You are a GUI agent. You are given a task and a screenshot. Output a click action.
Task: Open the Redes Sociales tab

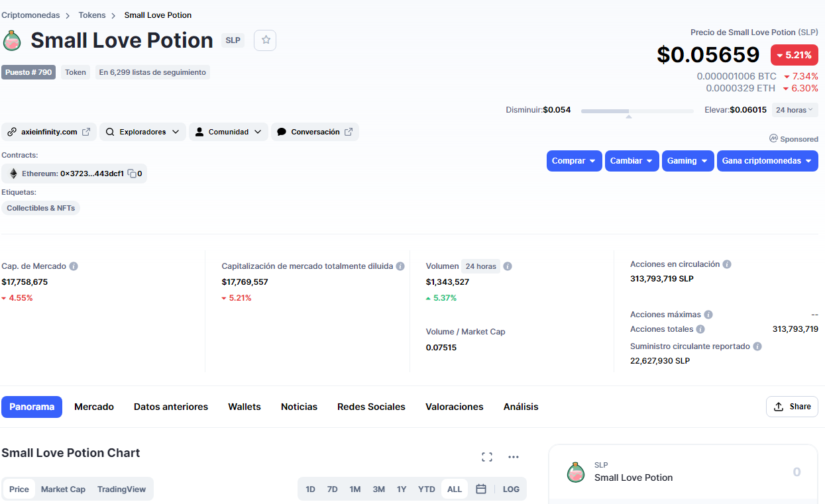(371, 407)
